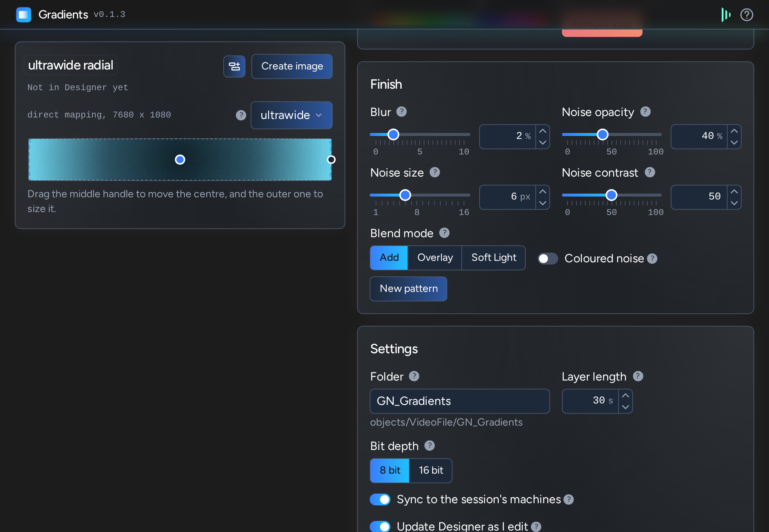
Task: Show the Noise opacity help tooltip
Action: (x=646, y=112)
